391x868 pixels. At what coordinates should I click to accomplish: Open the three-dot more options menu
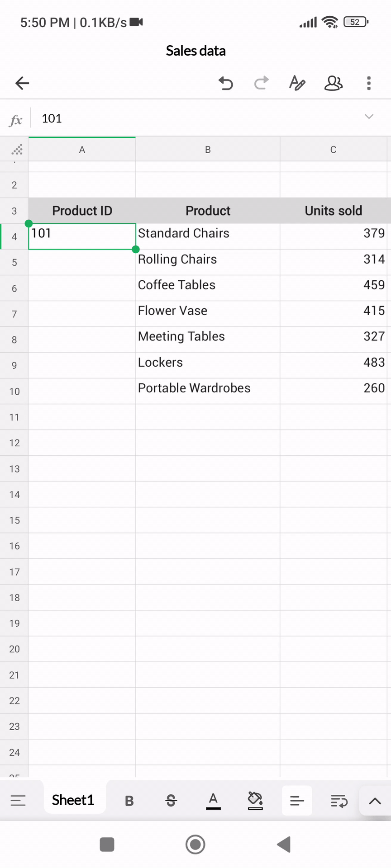tap(369, 83)
